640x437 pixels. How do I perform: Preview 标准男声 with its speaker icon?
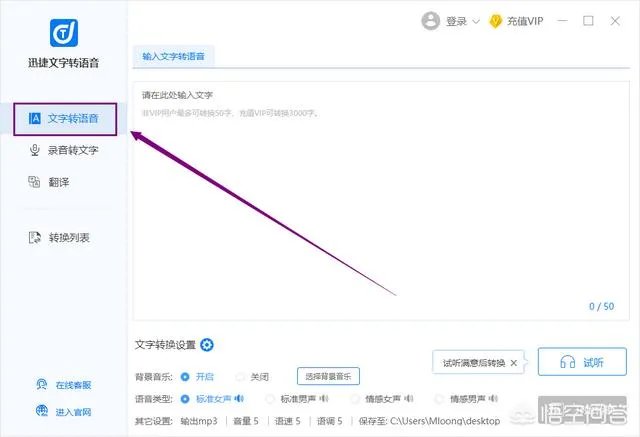coord(324,398)
